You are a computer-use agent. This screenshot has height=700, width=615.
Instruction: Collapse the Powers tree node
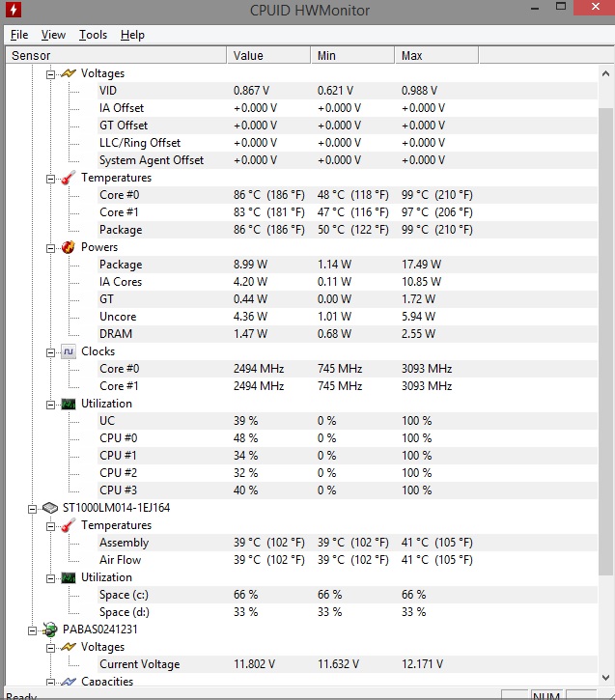click(x=51, y=247)
